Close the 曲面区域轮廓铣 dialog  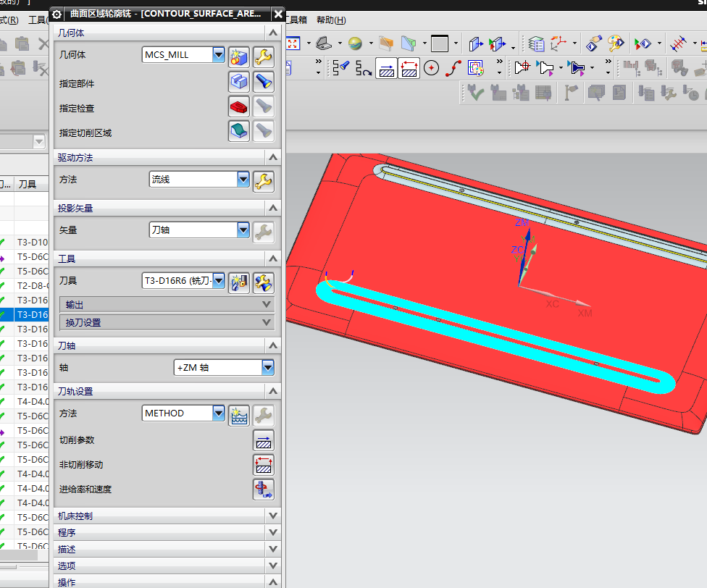click(x=278, y=14)
